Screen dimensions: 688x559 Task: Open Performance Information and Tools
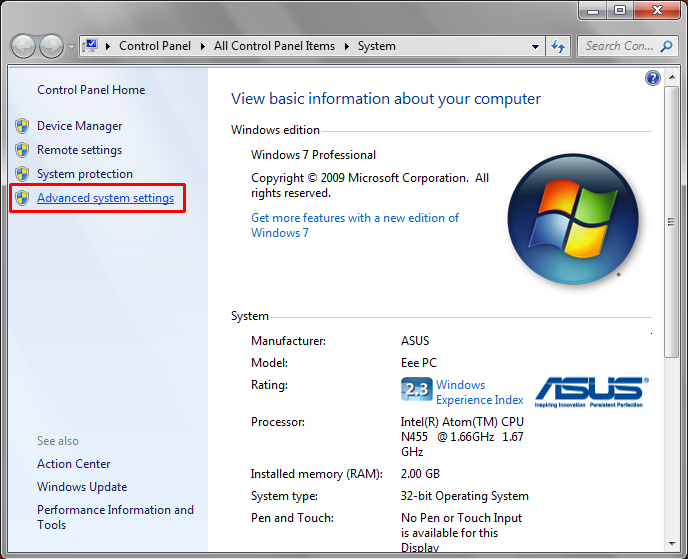115,517
